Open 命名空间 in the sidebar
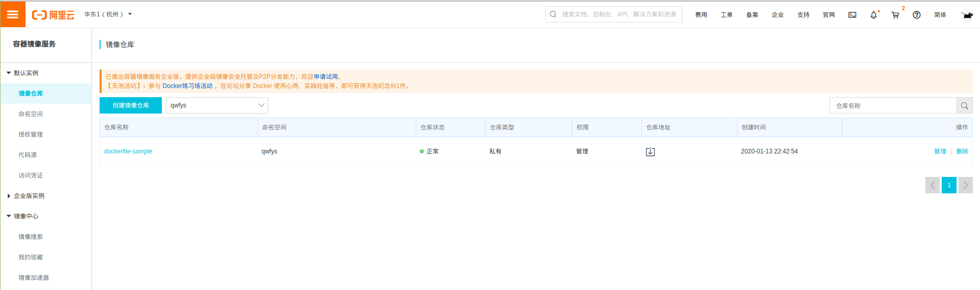The height and width of the screenshot is (290, 980). [x=31, y=114]
